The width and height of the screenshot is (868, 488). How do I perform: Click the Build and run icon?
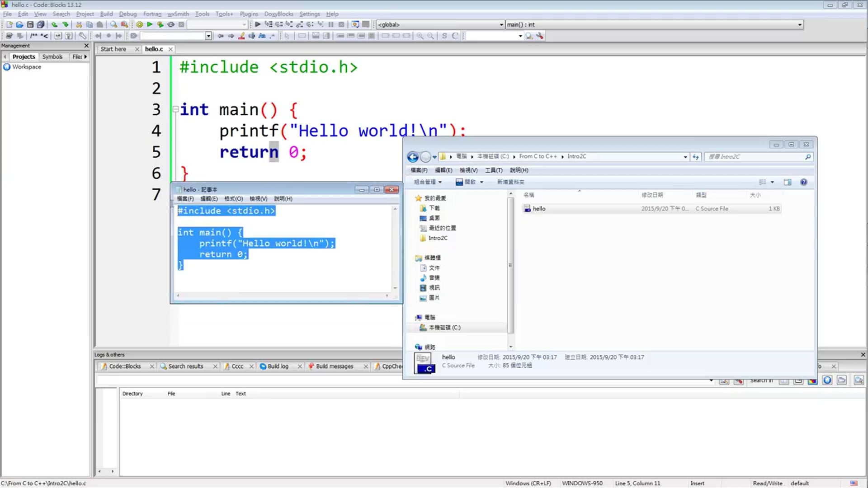click(x=160, y=24)
